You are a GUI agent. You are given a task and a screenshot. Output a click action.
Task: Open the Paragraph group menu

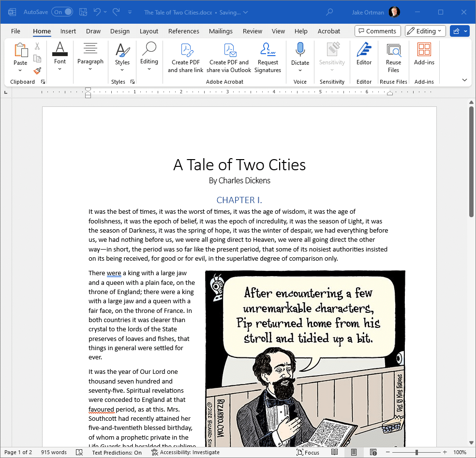(x=90, y=57)
